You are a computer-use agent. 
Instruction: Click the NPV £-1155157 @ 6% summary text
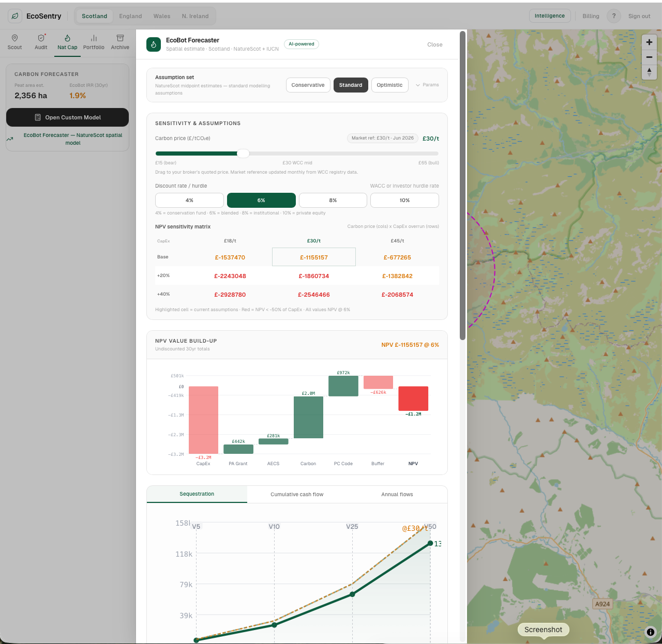[x=410, y=345]
